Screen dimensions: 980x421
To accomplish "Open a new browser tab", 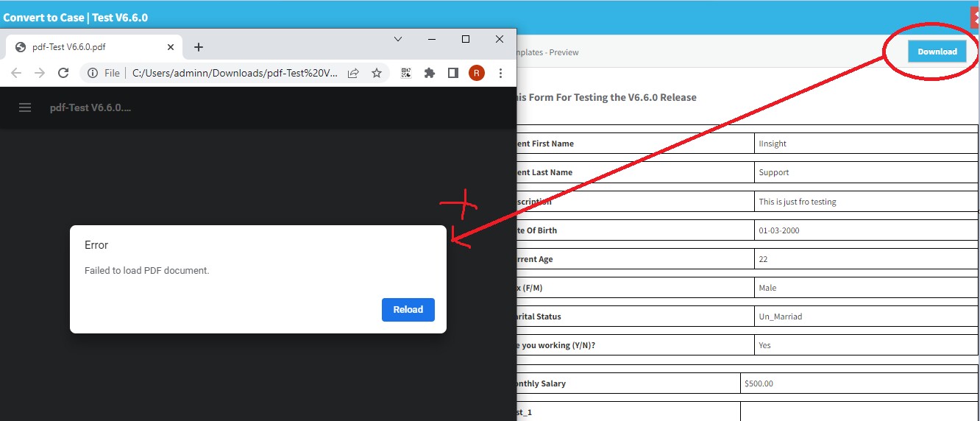I will point(198,47).
